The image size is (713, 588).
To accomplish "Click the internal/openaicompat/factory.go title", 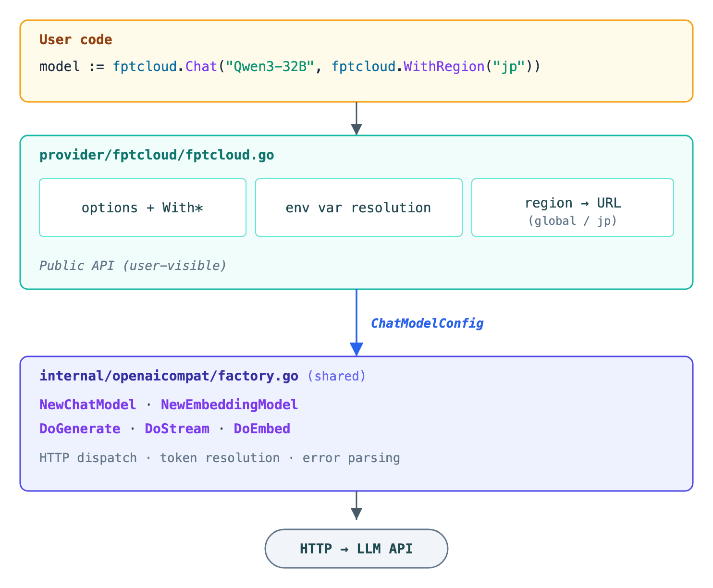I will coord(169,376).
